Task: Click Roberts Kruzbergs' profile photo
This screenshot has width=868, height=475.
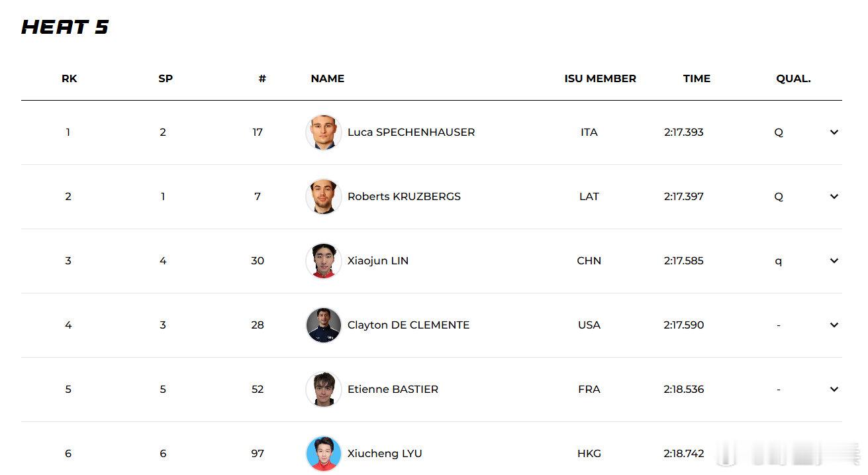Action: point(324,197)
